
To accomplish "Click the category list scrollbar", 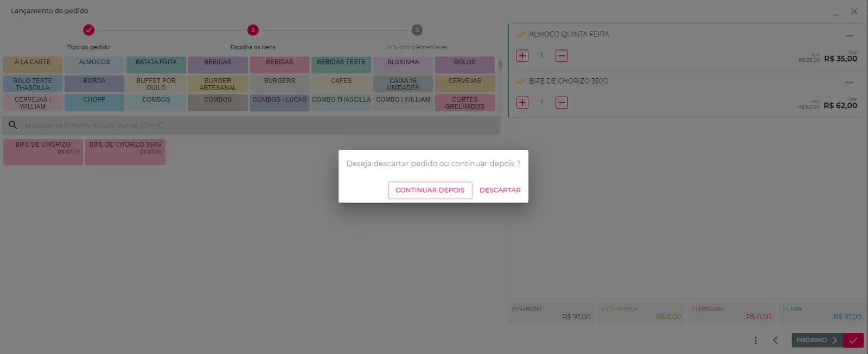I will [x=500, y=65].
